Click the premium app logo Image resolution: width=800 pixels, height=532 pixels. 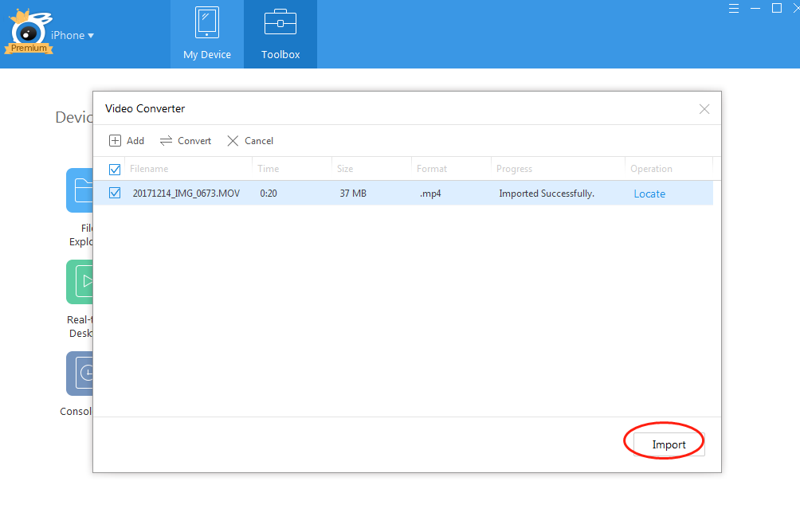coord(29,33)
